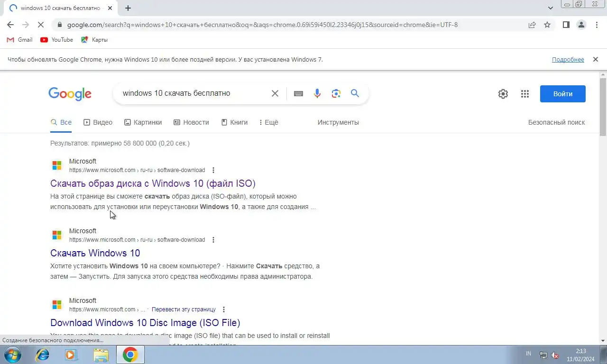Click the IN language indicator
Screen dimensions: 607x364
pos(528,354)
